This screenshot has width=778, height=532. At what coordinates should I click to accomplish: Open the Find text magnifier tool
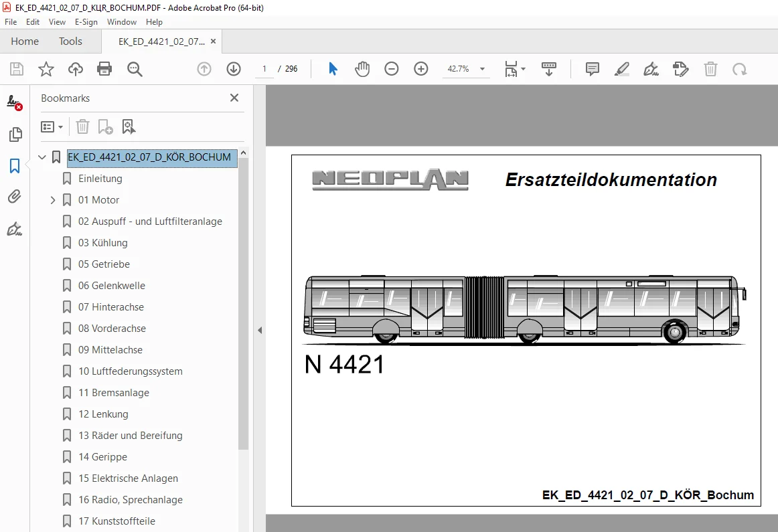click(135, 69)
